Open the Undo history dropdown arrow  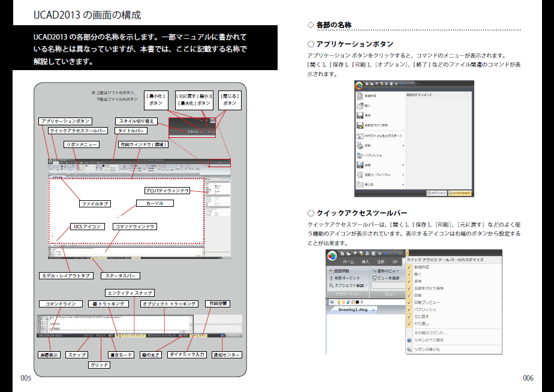click(x=390, y=253)
